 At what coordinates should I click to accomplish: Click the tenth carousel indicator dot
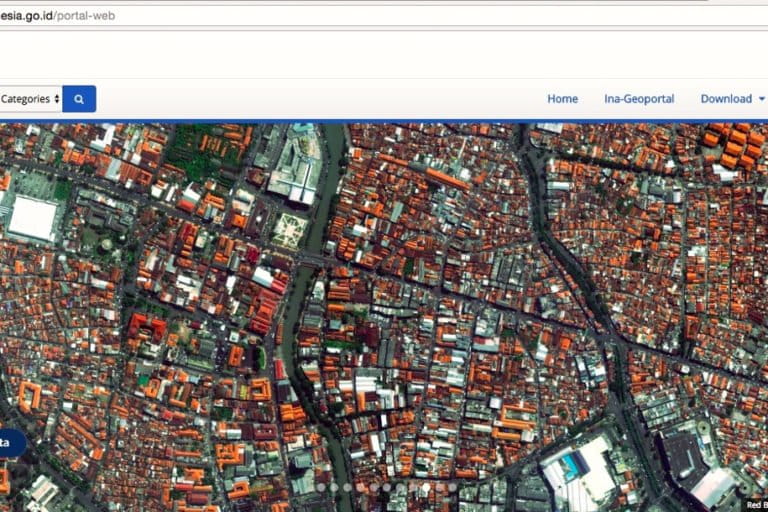coord(438,487)
